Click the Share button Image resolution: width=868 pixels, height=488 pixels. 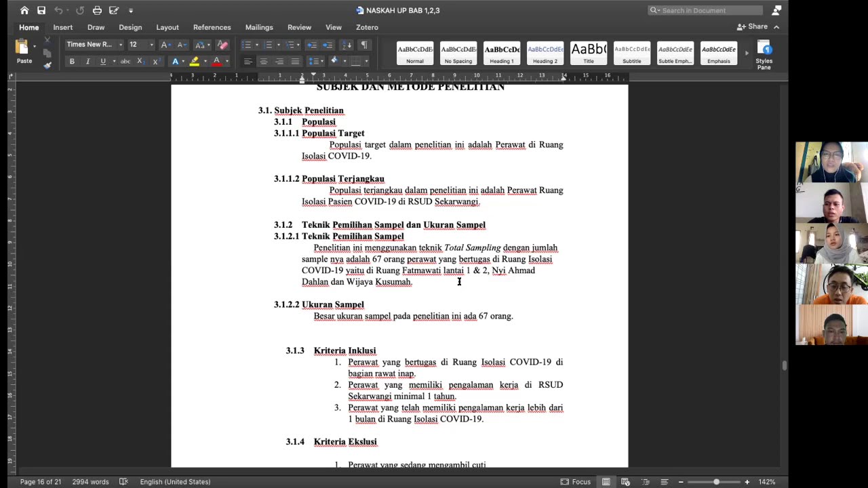pos(753,26)
